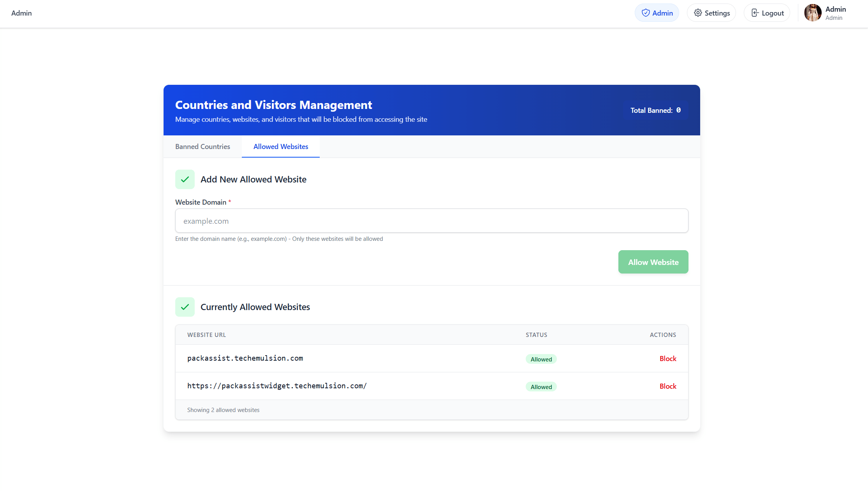This screenshot has height=491, width=868.
Task: Click the logout arrow icon
Action: click(x=755, y=12)
